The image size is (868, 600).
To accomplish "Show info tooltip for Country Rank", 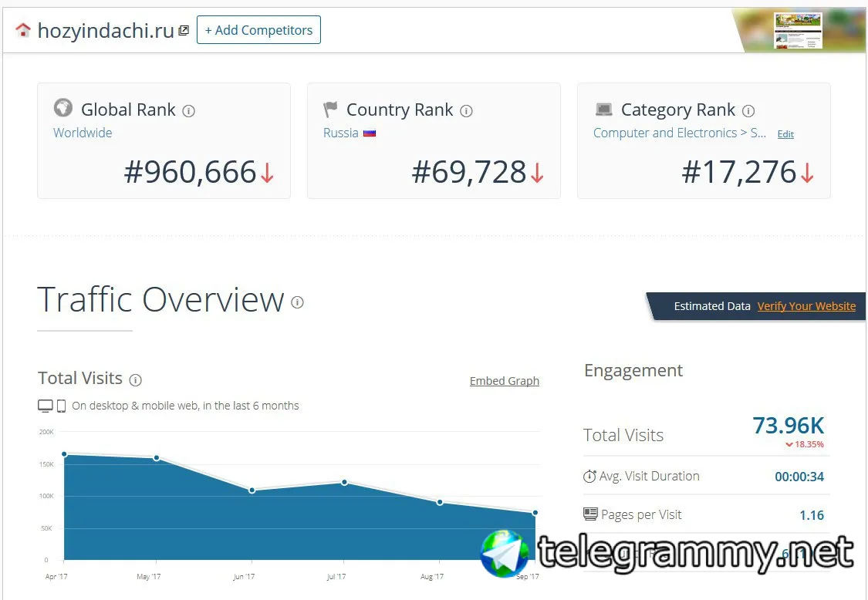I will click(467, 111).
